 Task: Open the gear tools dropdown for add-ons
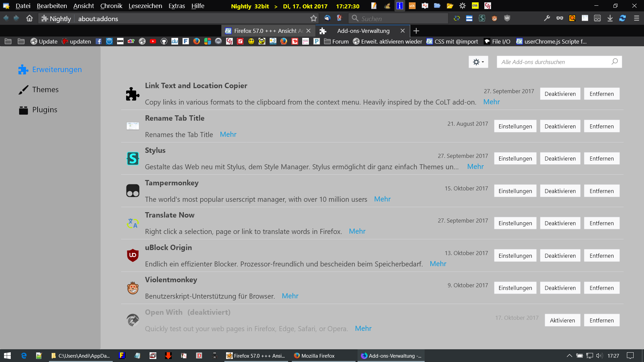pyautogui.click(x=478, y=62)
